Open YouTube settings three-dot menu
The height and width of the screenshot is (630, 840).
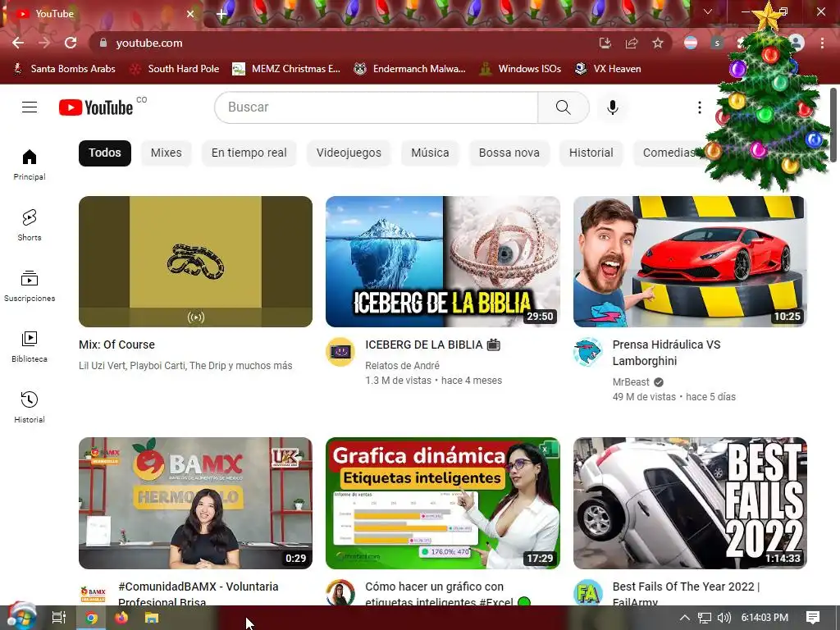[699, 107]
